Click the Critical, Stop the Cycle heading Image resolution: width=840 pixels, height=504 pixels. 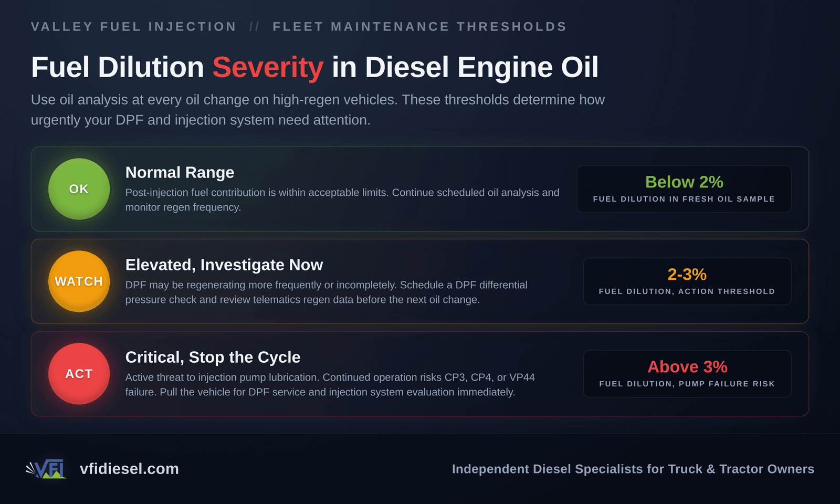(x=213, y=357)
